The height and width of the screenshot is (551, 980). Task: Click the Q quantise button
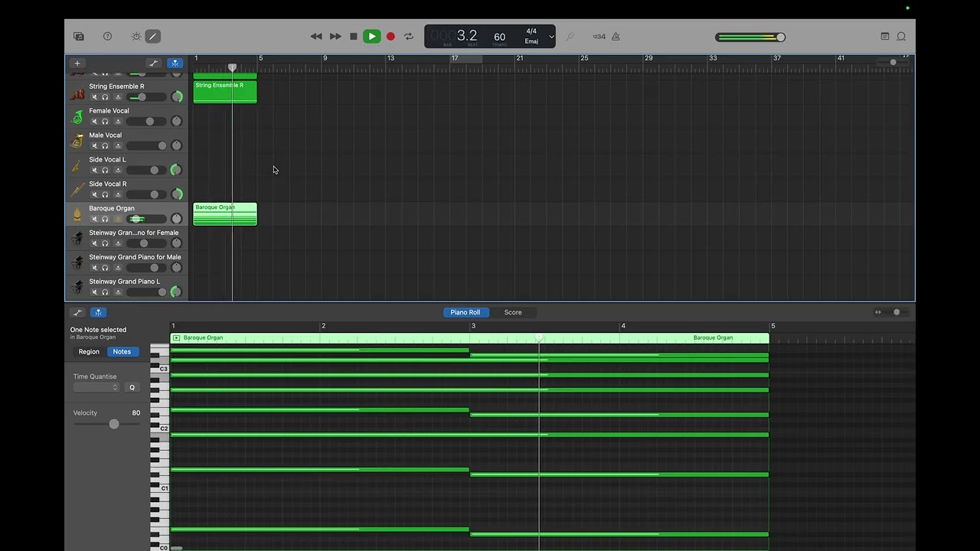(x=132, y=387)
